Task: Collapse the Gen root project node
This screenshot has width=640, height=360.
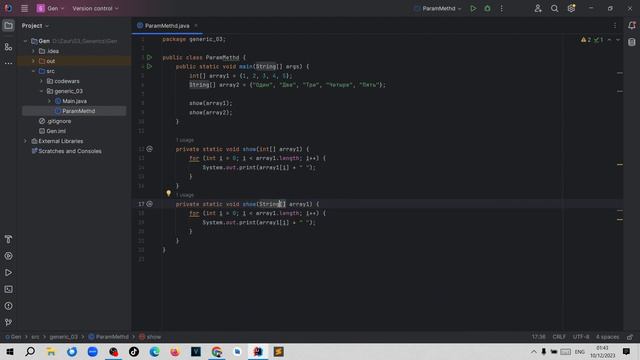Action: click(x=25, y=41)
